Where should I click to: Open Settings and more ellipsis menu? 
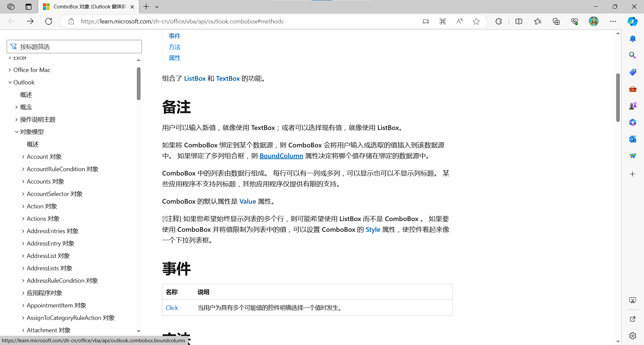(x=613, y=21)
